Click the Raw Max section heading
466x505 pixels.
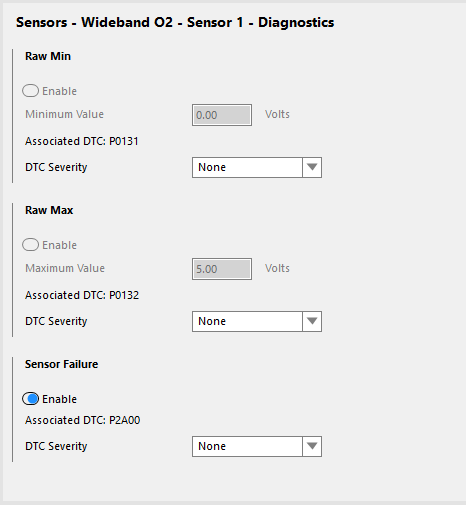click(x=49, y=210)
